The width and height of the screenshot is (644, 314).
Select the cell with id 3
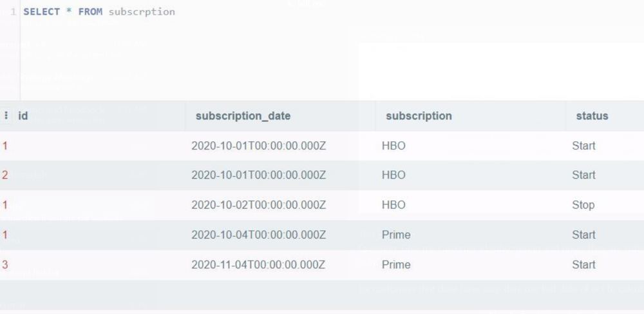(5, 264)
